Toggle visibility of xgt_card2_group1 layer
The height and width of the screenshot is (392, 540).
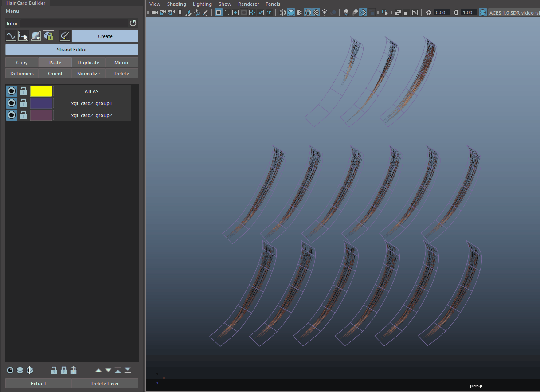(12, 103)
